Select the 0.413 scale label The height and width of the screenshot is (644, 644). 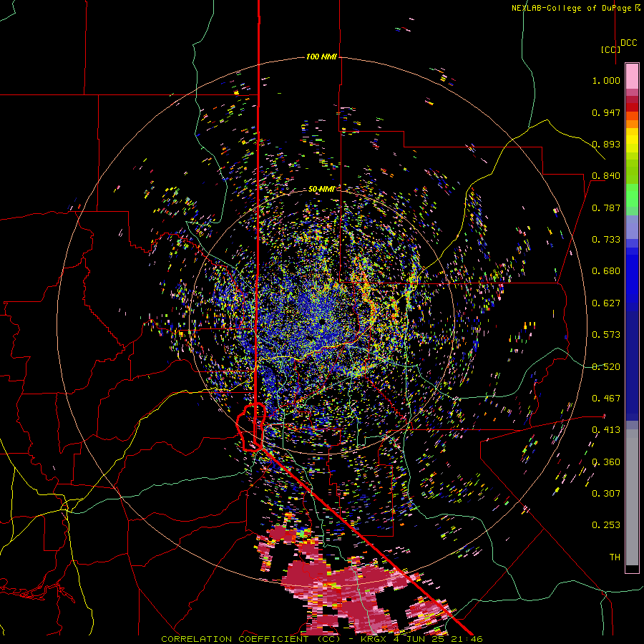tap(606, 430)
